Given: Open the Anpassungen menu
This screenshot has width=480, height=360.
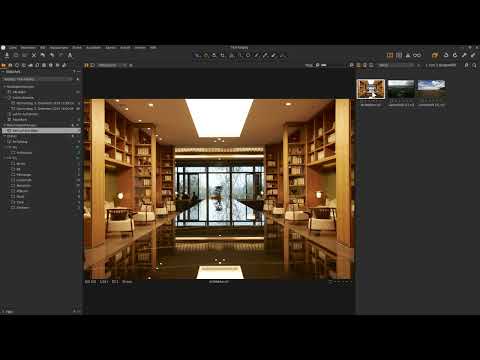Looking at the screenshot, I should pyautogui.click(x=59, y=48).
